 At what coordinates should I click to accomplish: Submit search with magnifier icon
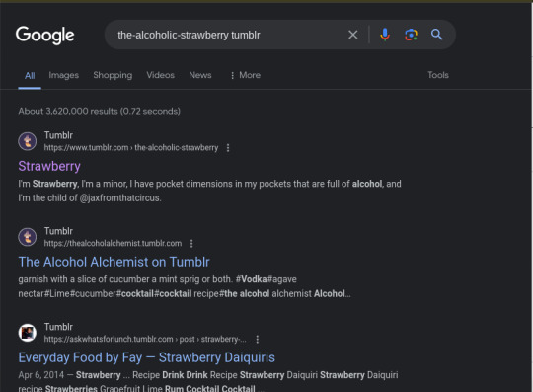click(437, 35)
